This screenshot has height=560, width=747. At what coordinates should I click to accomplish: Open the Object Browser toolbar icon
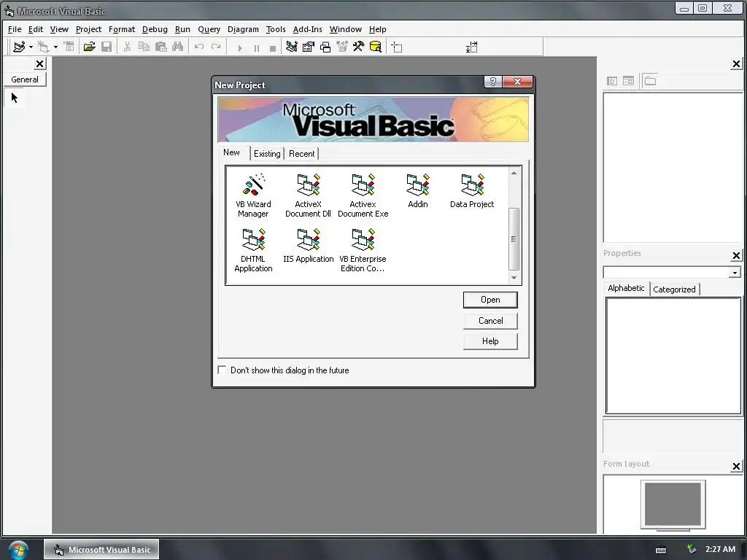coord(342,47)
